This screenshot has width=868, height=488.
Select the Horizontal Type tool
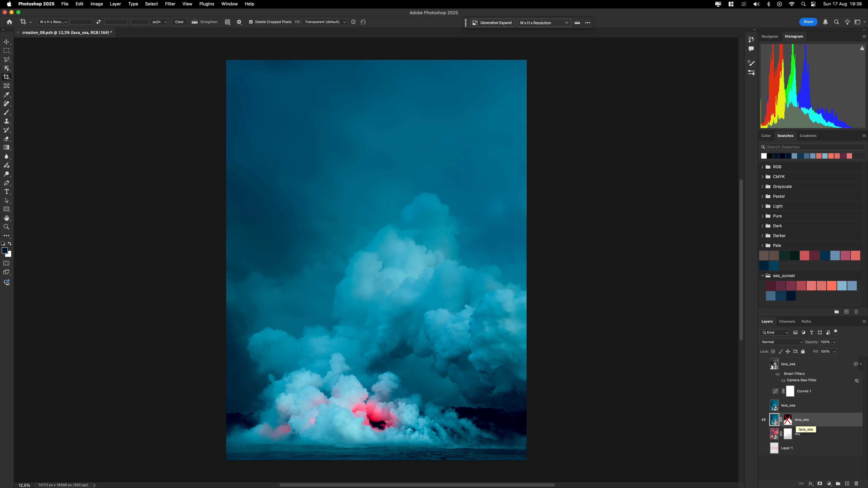coord(6,192)
